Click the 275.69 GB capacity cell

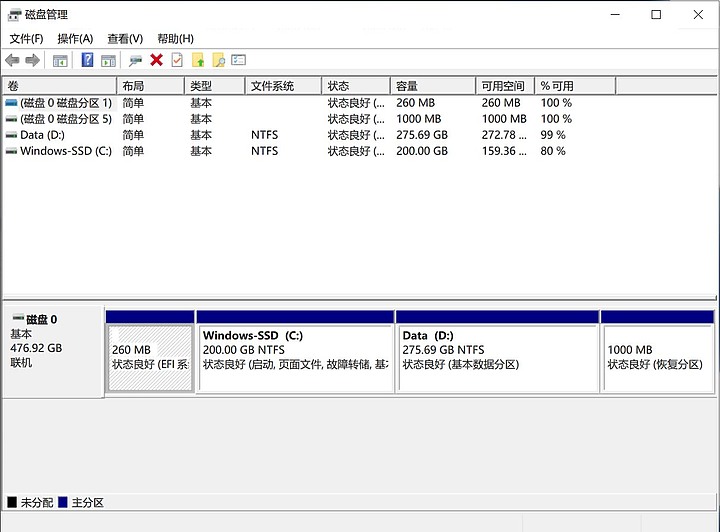click(422, 135)
